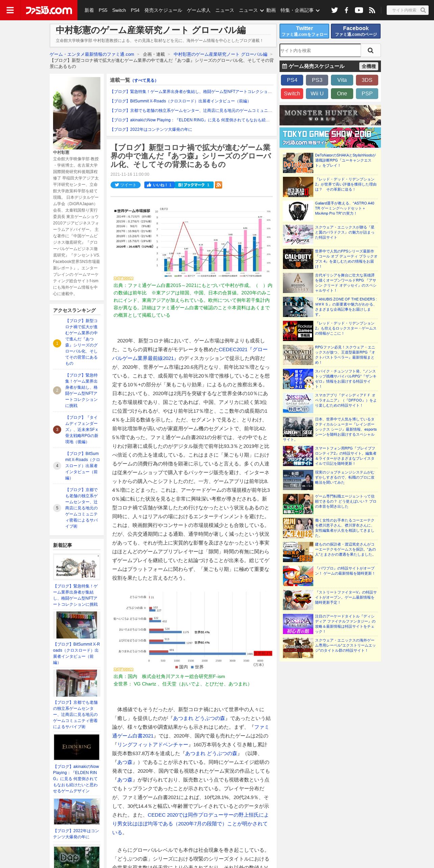This screenshot has width=434, height=868.
Task: Open the Rainbow Six Siege thumbnail
Action: [298, 427]
